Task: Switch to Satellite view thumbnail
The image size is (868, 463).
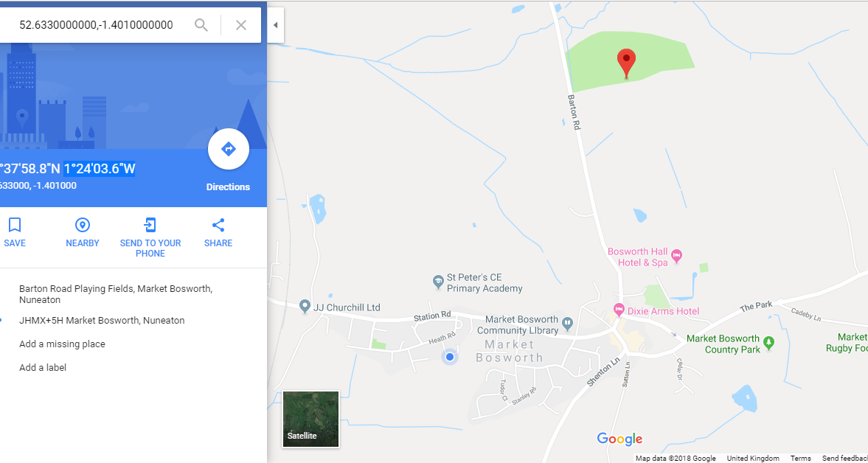Action: tap(310, 419)
